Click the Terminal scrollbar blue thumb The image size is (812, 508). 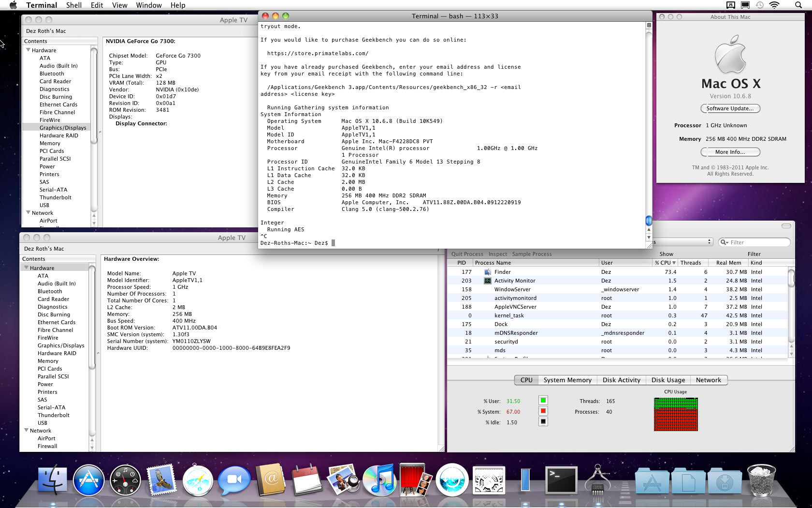tap(649, 221)
